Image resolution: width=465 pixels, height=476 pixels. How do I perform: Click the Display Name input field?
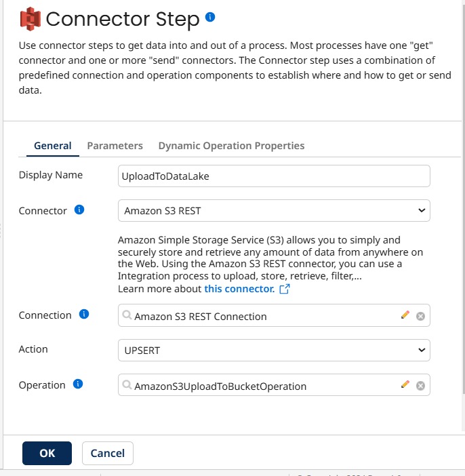tap(274, 176)
